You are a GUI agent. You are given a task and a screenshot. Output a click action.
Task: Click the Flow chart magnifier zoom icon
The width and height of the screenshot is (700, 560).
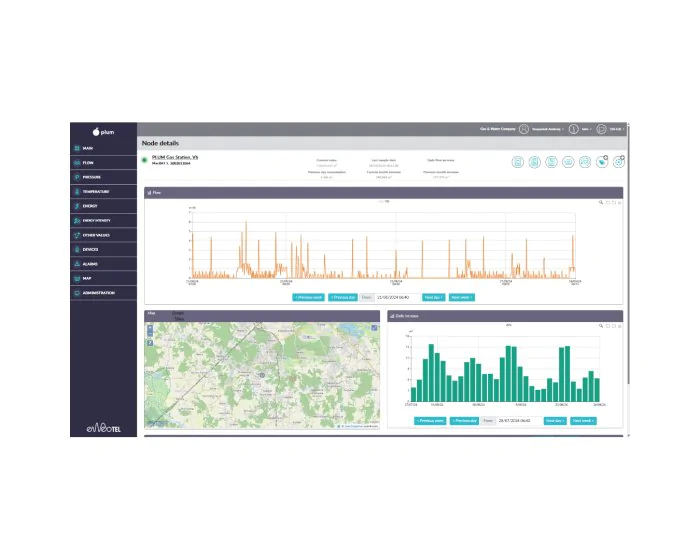pyautogui.click(x=601, y=202)
